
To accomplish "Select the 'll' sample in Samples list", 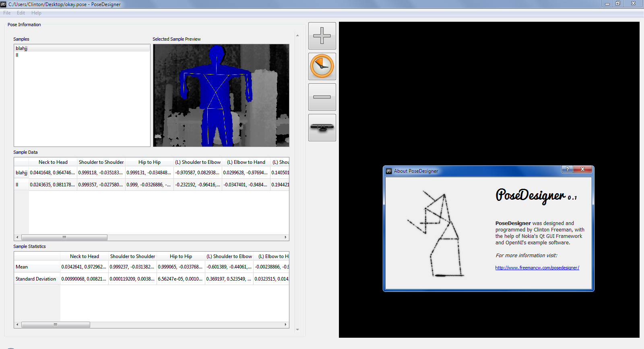I will [17, 55].
